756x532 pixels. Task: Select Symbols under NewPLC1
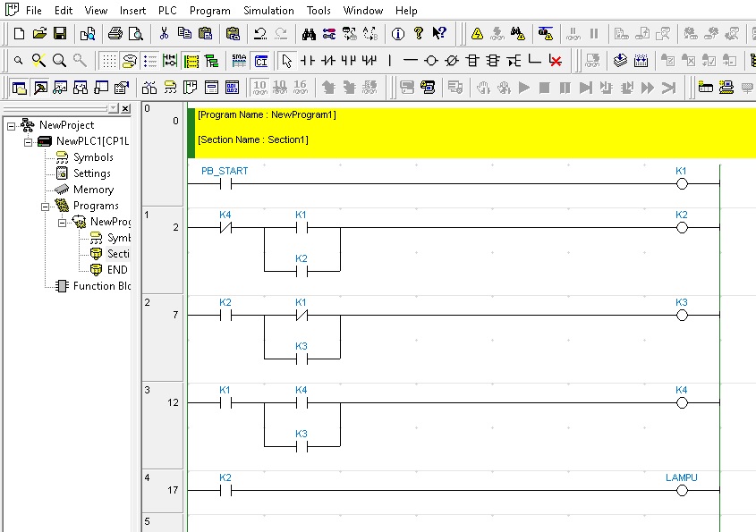93,157
